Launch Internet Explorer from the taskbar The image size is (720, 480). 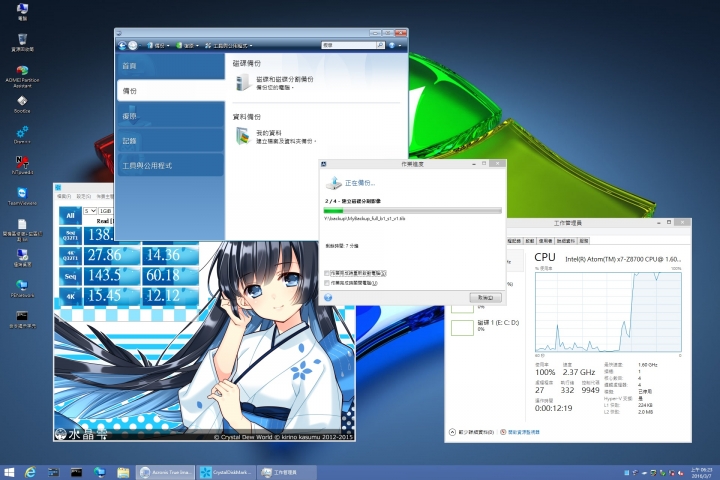[30, 472]
